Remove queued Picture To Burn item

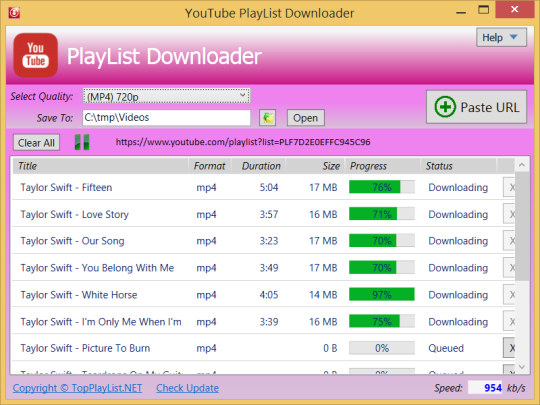click(x=509, y=348)
